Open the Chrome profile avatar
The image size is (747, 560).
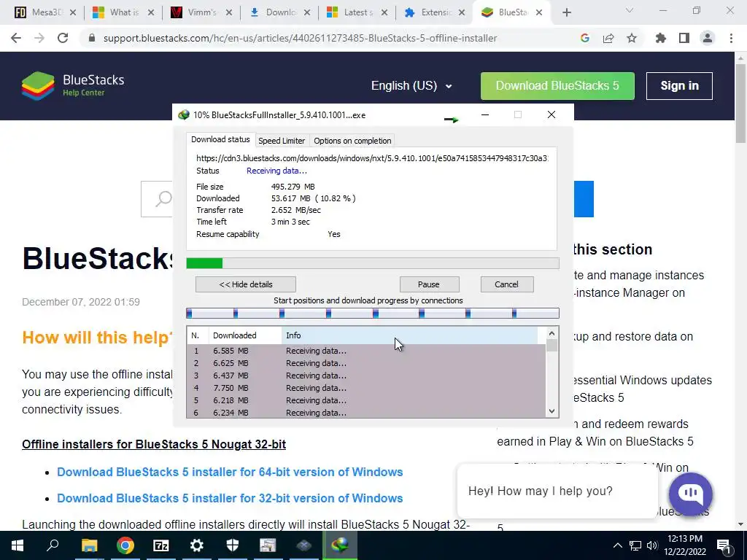708,38
